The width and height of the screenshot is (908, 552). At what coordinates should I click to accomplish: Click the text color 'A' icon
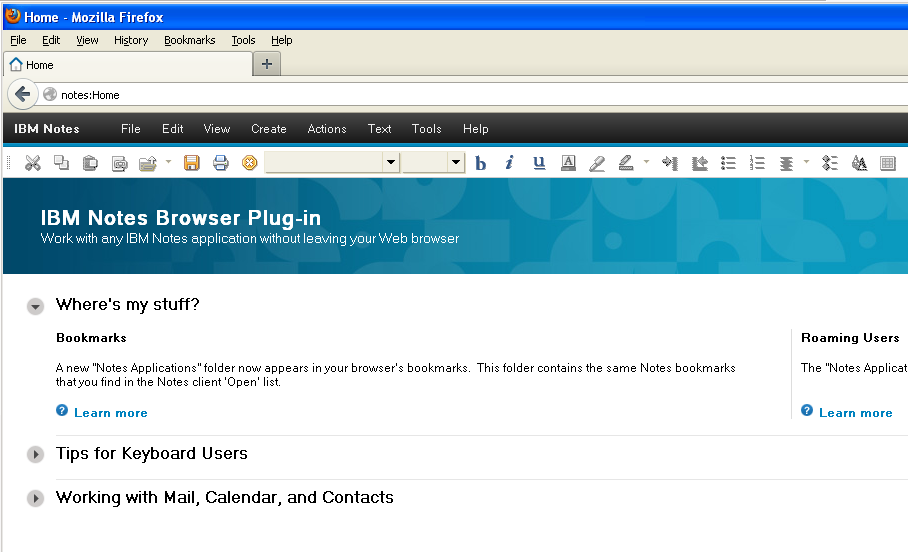pyautogui.click(x=569, y=163)
